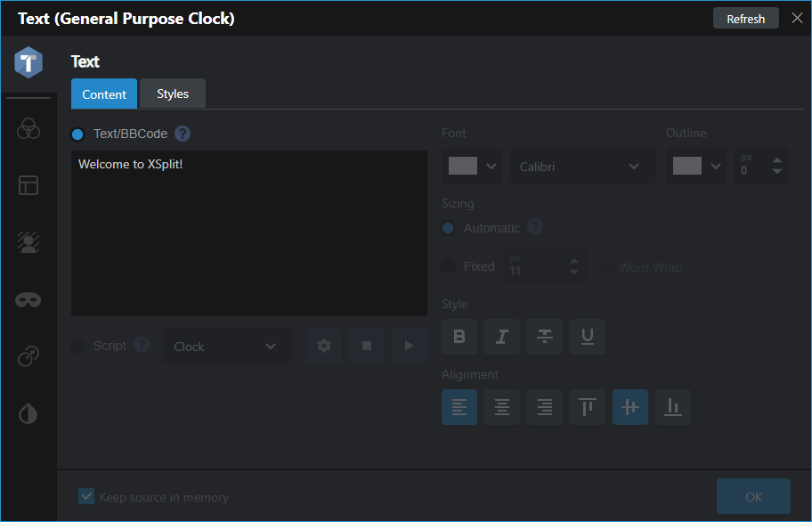Pick the font color swatch
Image resolution: width=812 pixels, height=522 pixels.
coord(463,166)
